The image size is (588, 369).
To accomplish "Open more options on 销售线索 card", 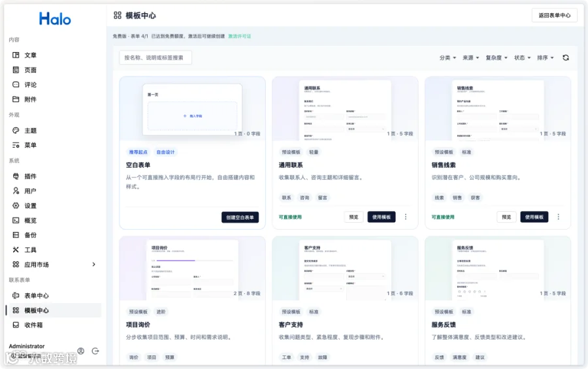I will [x=559, y=217].
